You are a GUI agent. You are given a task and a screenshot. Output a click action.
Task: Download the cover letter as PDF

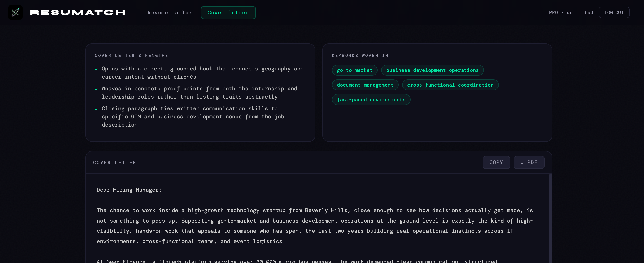(529, 162)
